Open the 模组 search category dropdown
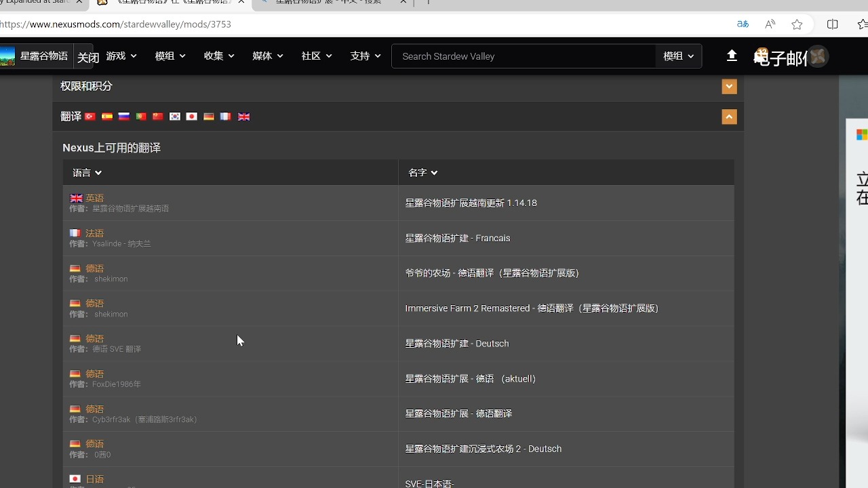The width and height of the screenshot is (868, 488). [x=678, y=56]
